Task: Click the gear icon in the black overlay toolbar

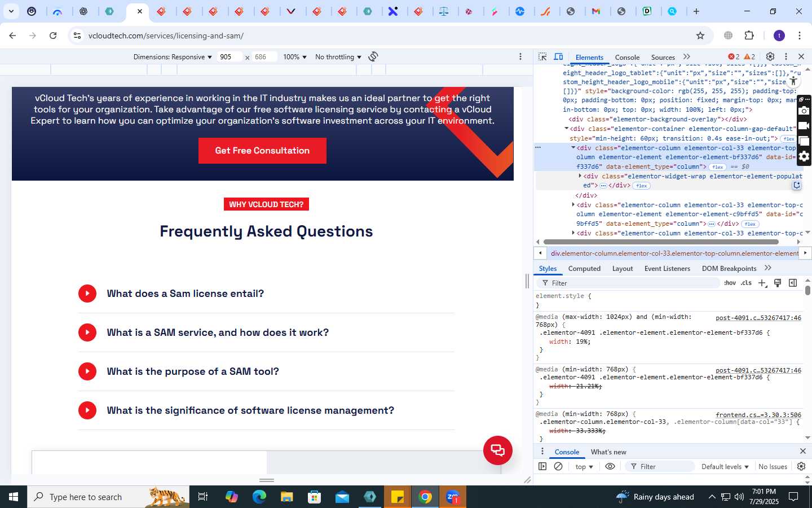Action: [804, 156]
